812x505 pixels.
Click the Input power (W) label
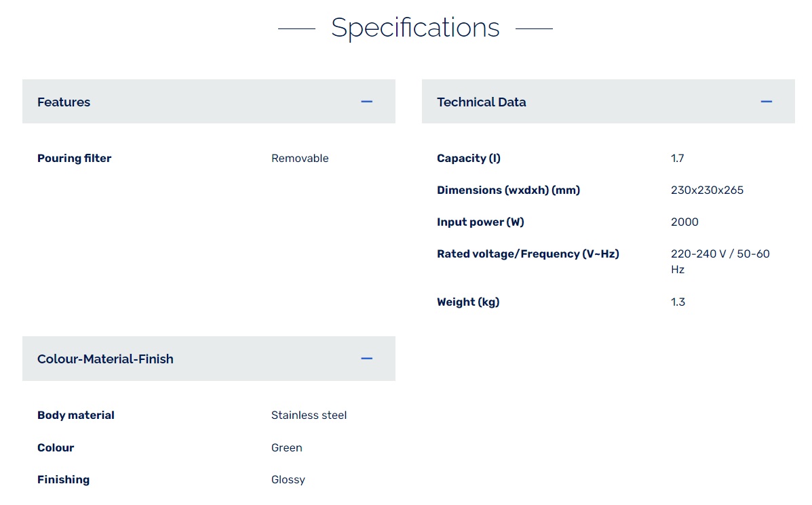point(480,222)
